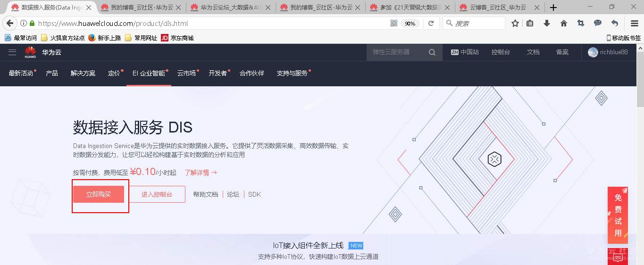Open the 支持与服务 navigation menu
644x265 pixels.
[x=292, y=73]
